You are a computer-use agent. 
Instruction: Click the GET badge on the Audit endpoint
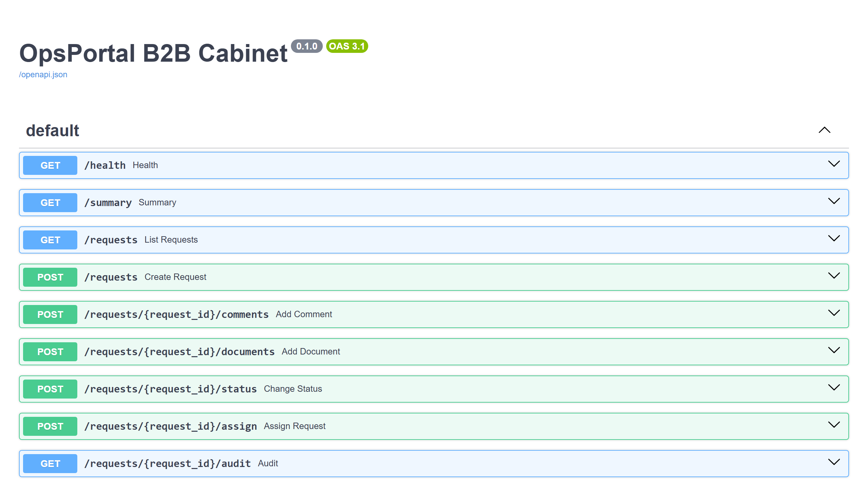click(x=50, y=463)
